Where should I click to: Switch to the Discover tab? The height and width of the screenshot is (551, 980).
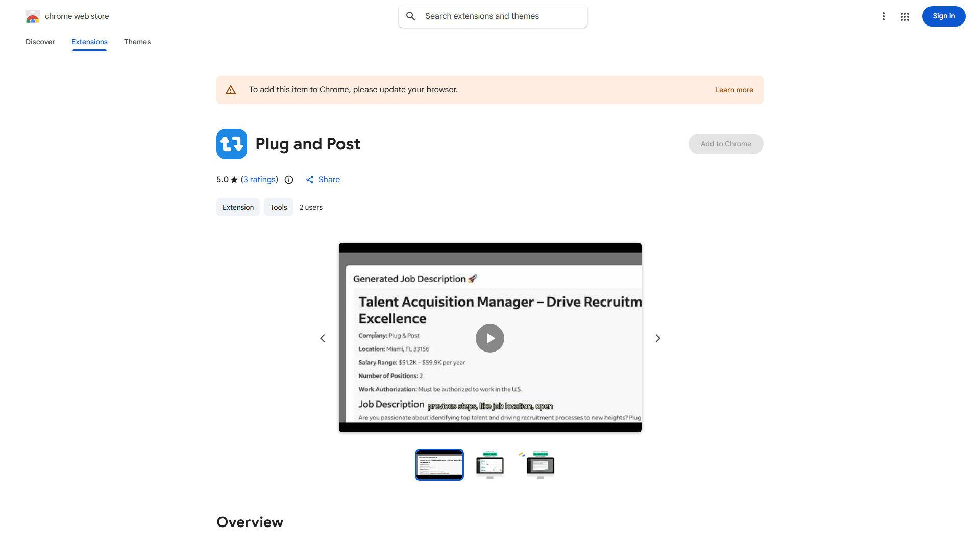click(40, 42)
